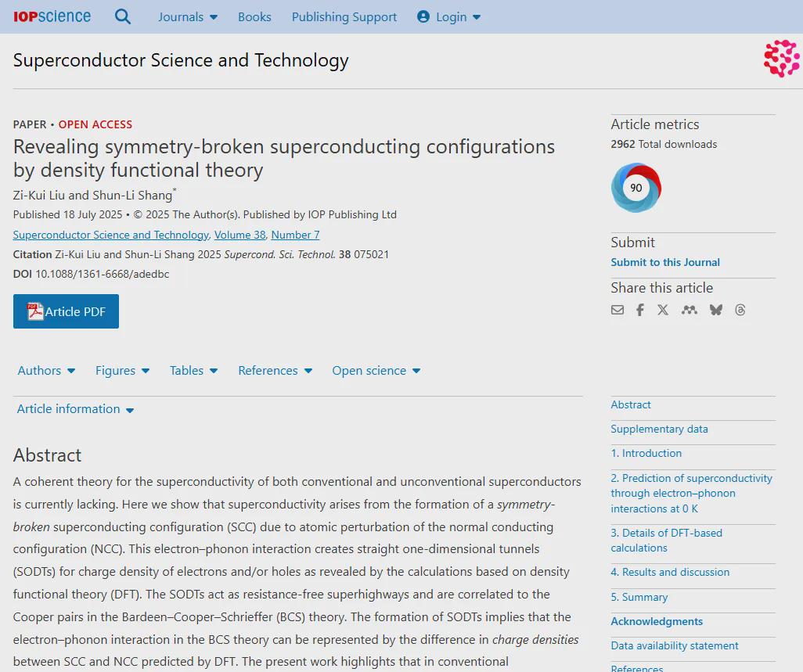The image size is (803, 672).
Task: Share article on X
Action: click(x=663, y=310)
